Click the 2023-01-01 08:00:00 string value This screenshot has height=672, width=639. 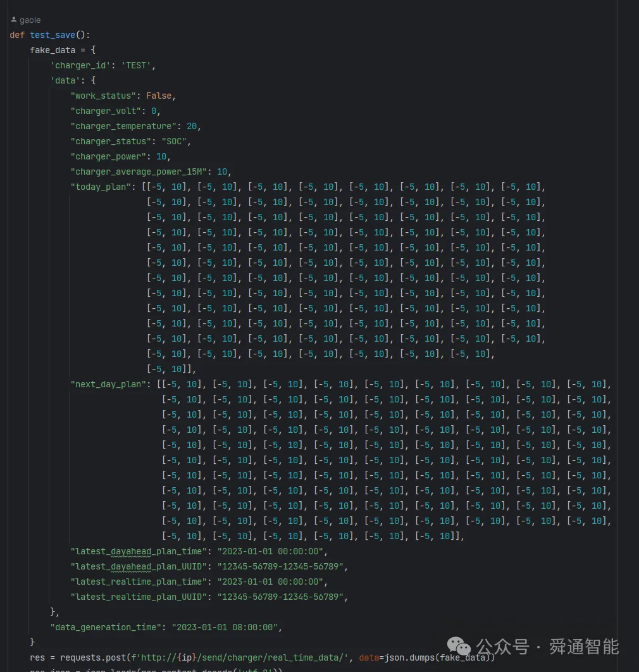pos(225,628)
